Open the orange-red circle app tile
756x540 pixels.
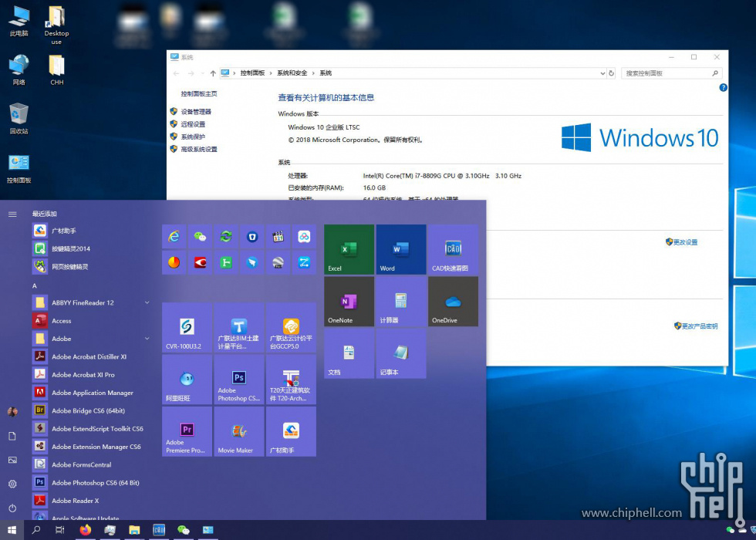click(174, 262)
